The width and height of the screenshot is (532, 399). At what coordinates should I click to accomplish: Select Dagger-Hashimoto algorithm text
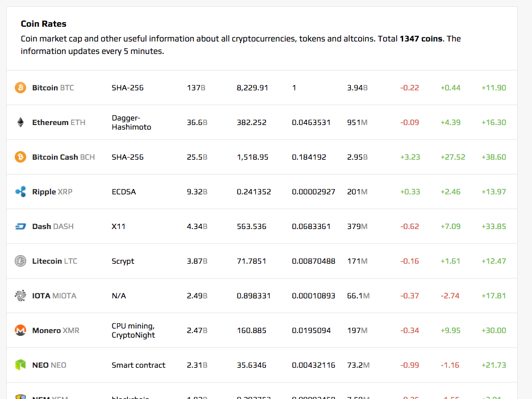coord(131,122)
